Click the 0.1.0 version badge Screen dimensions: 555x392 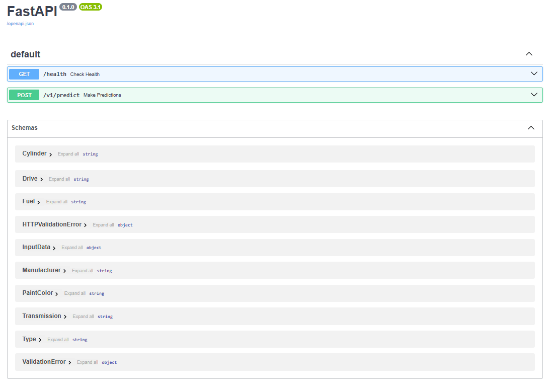68,7
